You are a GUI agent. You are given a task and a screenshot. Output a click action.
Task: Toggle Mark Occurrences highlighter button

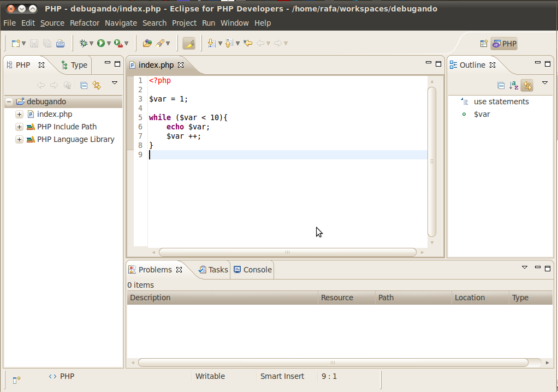click(x=189, y=43)
